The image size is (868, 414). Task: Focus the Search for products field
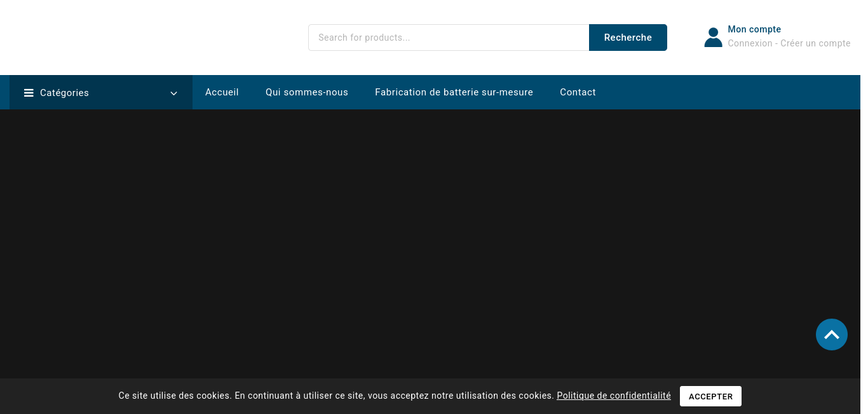[x=448, y=38]
